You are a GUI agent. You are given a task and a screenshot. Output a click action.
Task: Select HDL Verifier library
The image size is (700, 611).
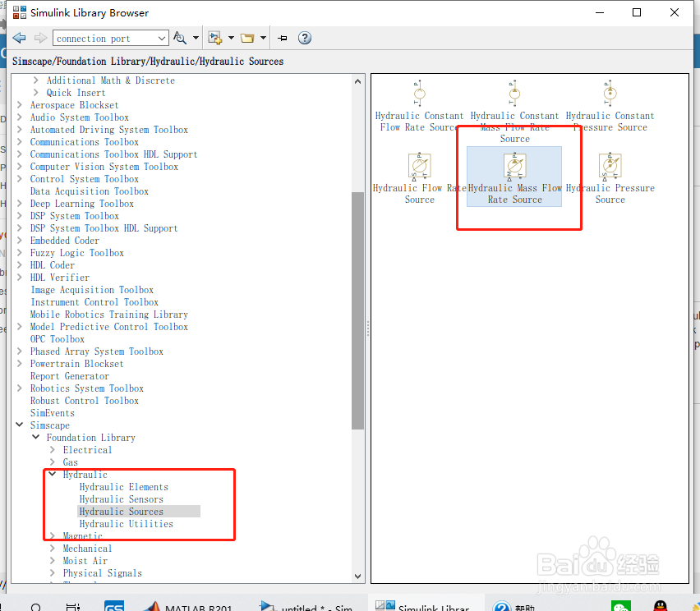click(60, 277)
